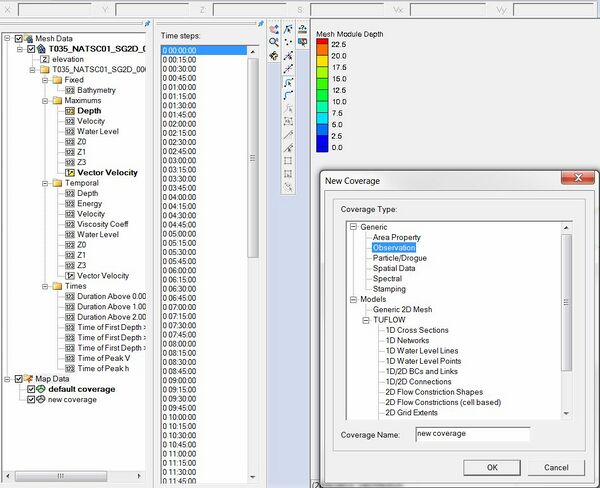Click the default coverage icon
The height and width of the screenshot is (488, 600).
coord(41,389)
